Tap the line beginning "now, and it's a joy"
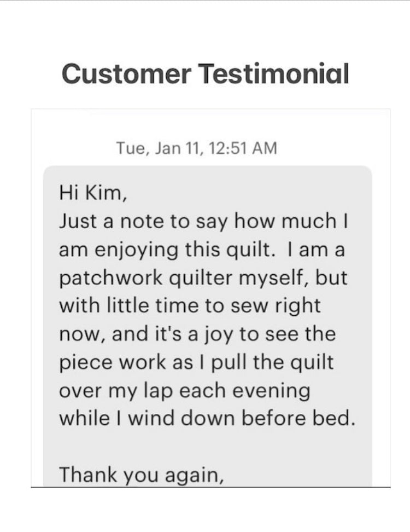Viewport: 410px width, 532px height. pos(196,334)
